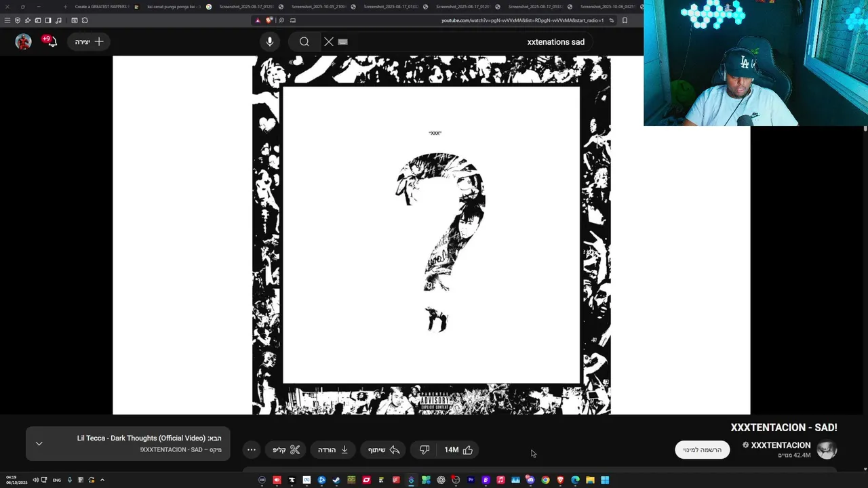The height and width of the screenshot is (488, 868).
Task: Open the Brave Shields lion icon
Action: tap(269, 20)
